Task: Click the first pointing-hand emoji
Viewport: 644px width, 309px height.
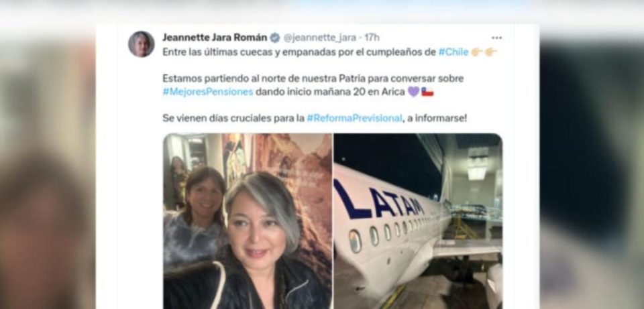Action: pyautogui.click(x=477, y=52)
